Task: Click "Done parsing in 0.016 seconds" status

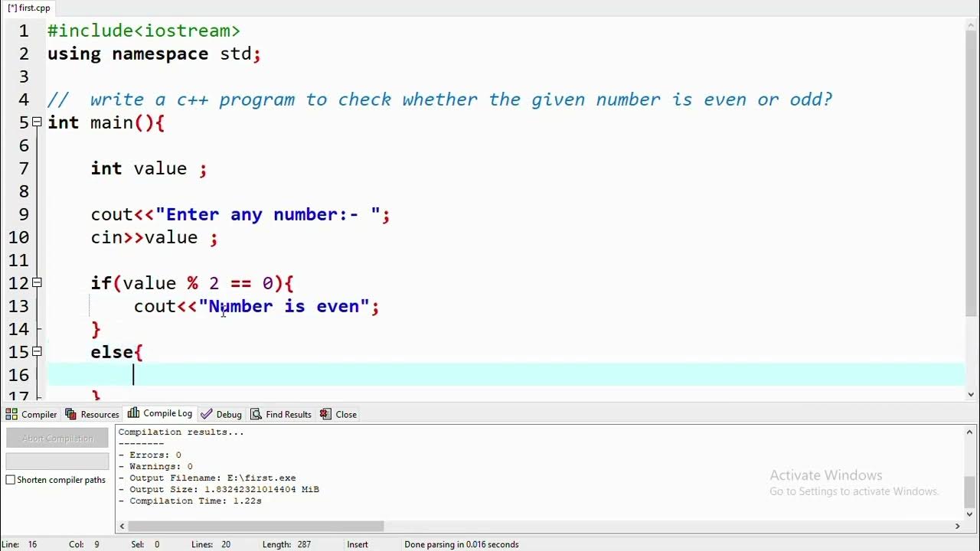Action: click(462, 544)
